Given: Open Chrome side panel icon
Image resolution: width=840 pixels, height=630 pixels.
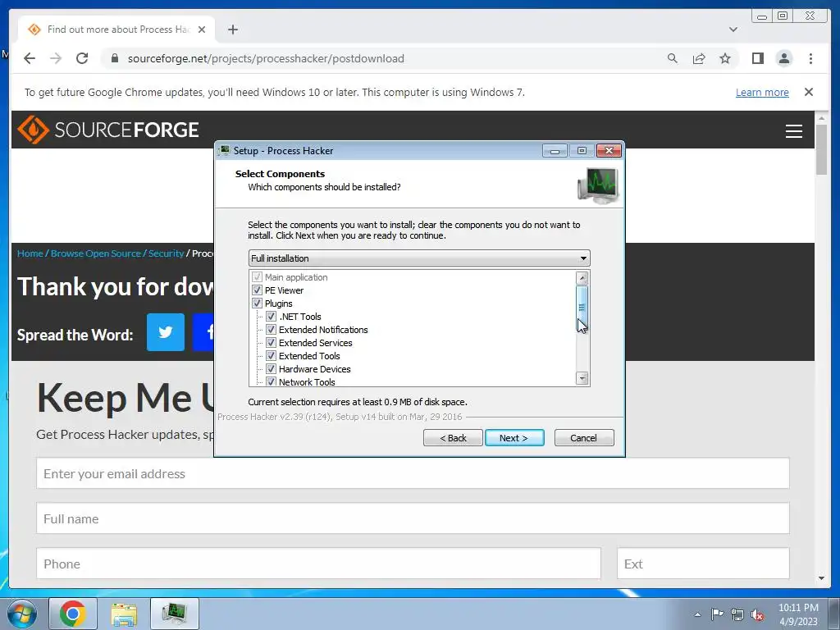Looking at the screenshot, I should (757, 58).
